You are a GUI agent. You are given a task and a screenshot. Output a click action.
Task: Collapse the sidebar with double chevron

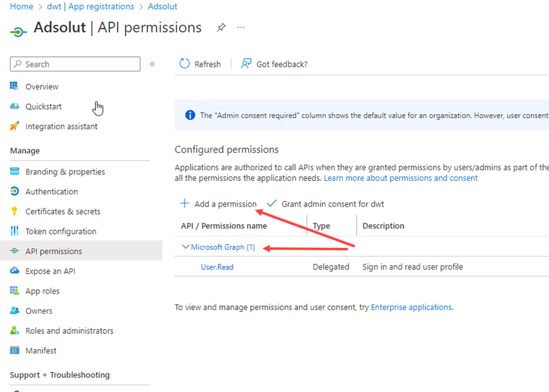pyautogui.click(x=152, y=64)
